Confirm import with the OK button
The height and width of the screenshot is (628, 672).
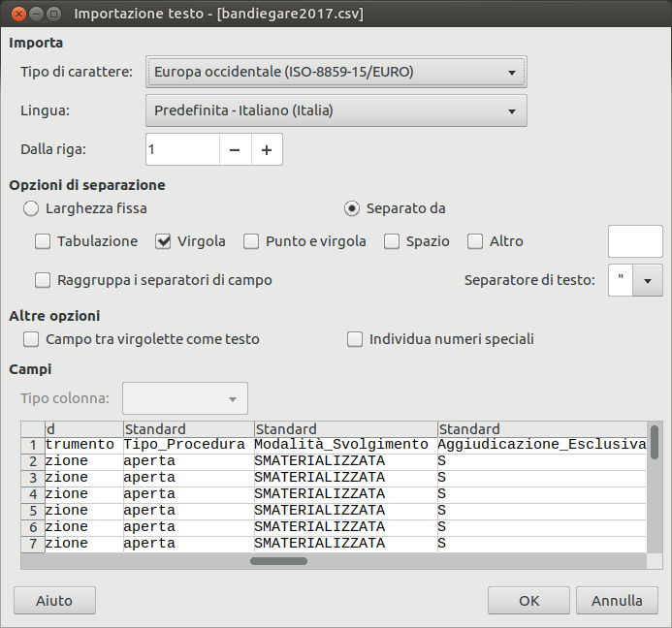(x=528, y=601)
